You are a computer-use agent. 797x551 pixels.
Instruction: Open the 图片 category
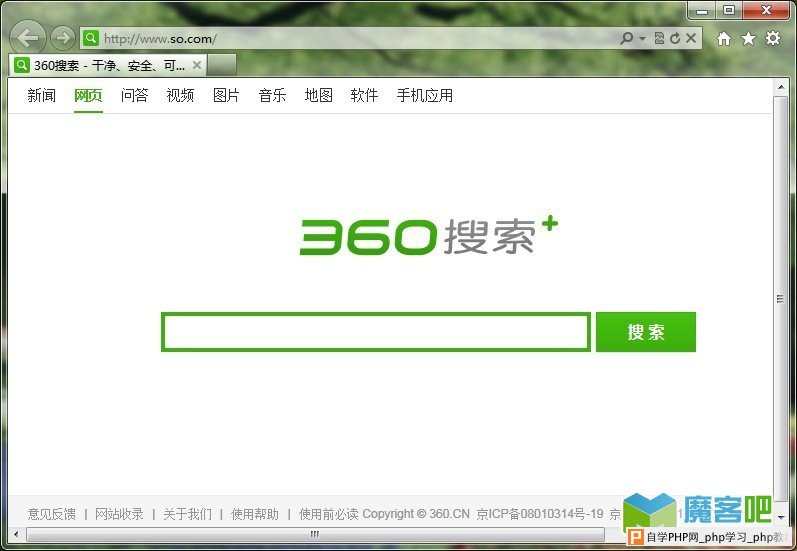coord(226,95)
